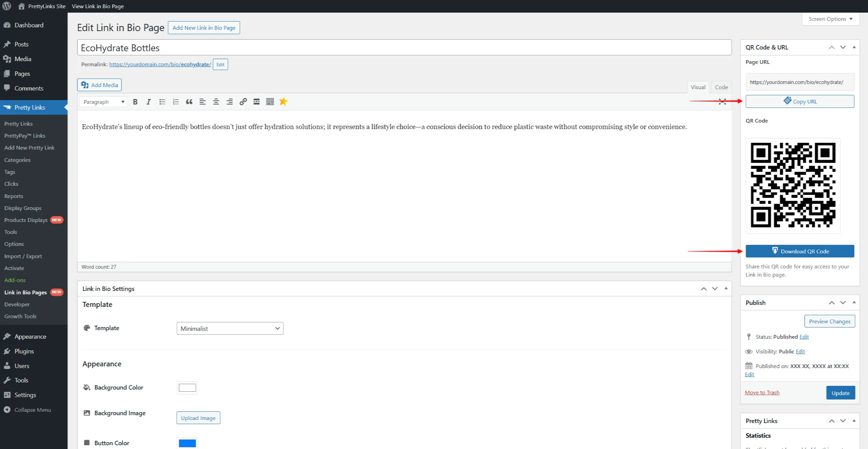Open the Paragraph format dropdown

[x=103, y=102]
